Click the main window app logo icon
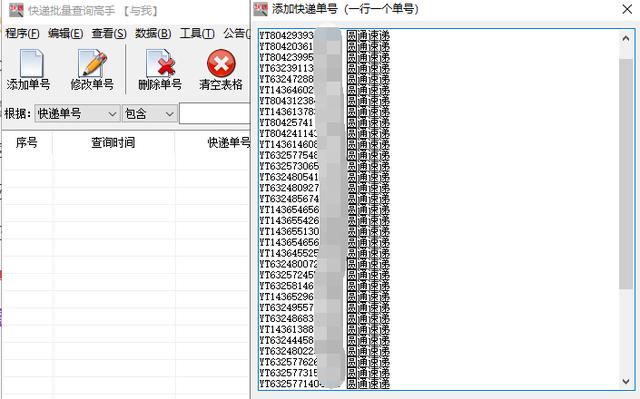640x399 pixels. 16,10
